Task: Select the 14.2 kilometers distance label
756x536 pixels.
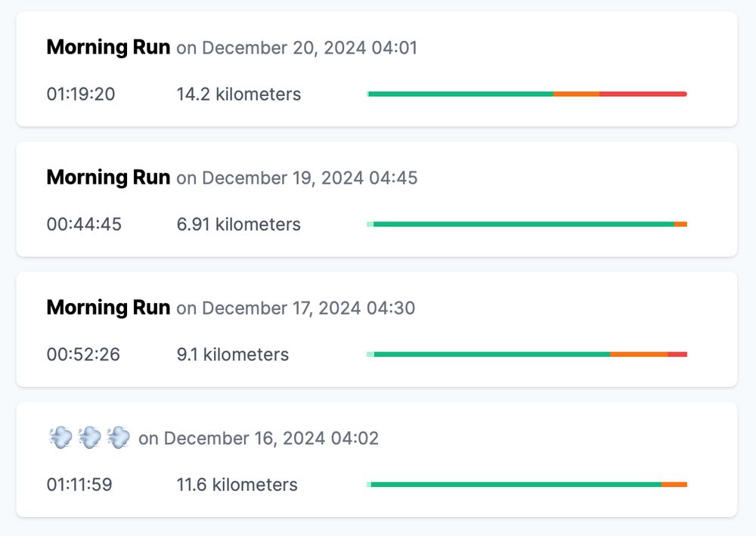Action: [x=238, y=94]
